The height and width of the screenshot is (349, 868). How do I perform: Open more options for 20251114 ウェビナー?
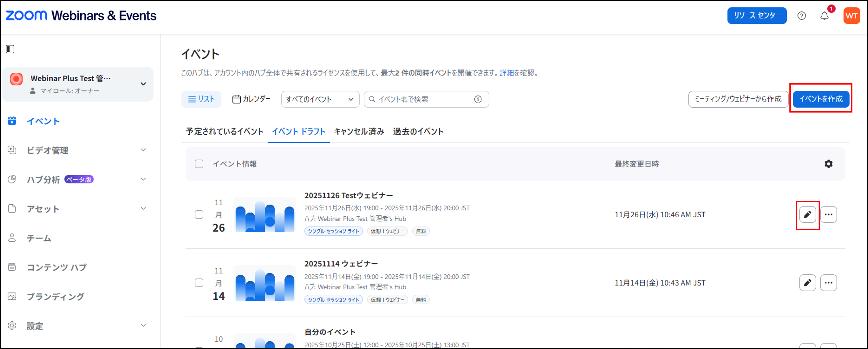pos(829,283)
